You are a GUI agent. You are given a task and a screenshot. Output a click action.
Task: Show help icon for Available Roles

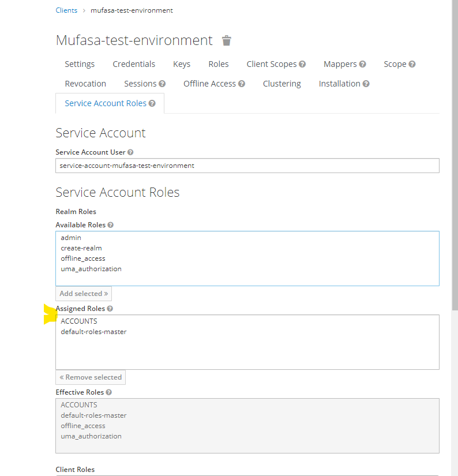coord(111,225)
